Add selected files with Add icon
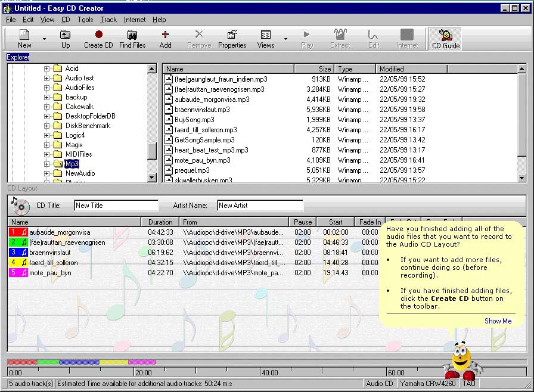The image size is (534, 392). (165, 39)
